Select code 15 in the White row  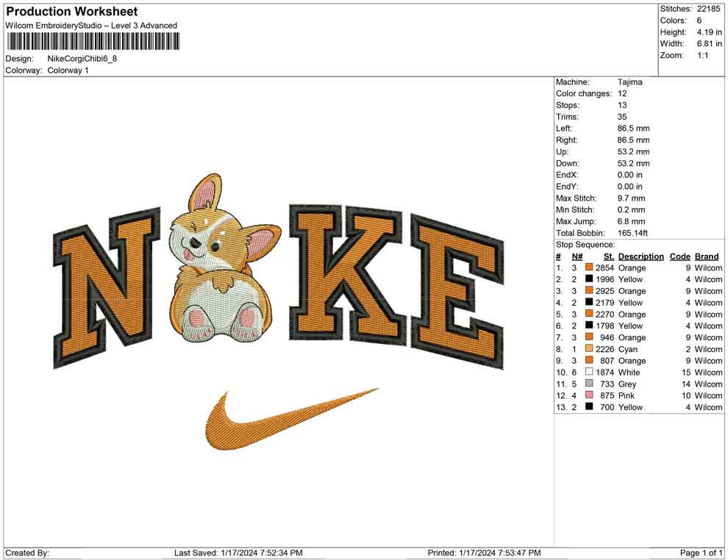pos(686,372)
